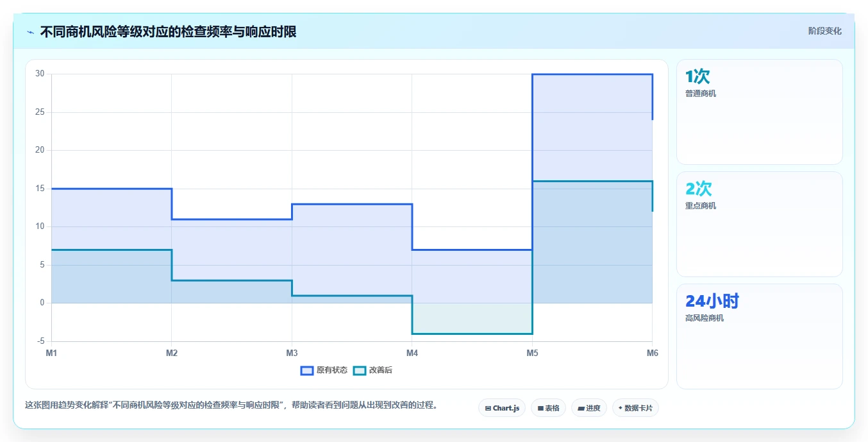Click the 高风险商机 label text

tap(705, 318)
